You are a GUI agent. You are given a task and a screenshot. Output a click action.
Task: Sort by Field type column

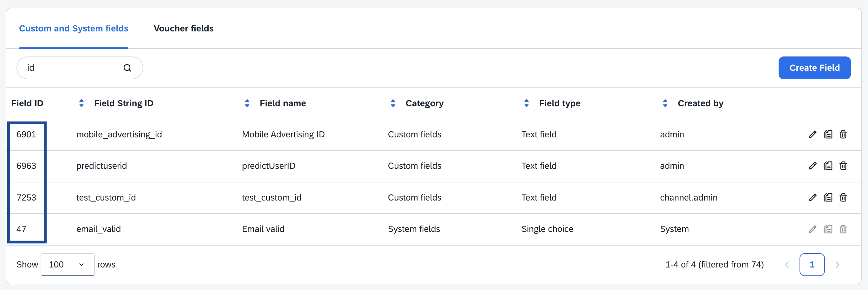pos(526,103)
